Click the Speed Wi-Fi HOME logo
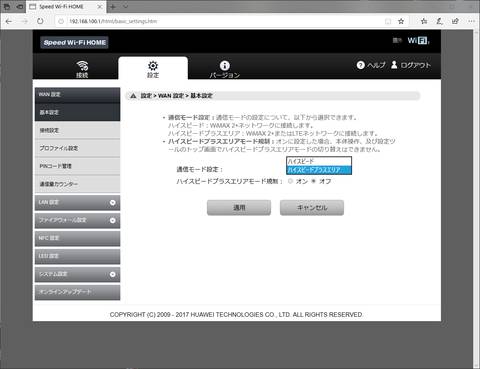Image resolution: width=480 pixels, height=369 pixels. click(75, 42)
